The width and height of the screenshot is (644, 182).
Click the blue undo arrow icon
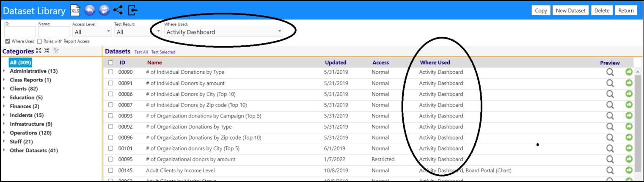[89, 10]
